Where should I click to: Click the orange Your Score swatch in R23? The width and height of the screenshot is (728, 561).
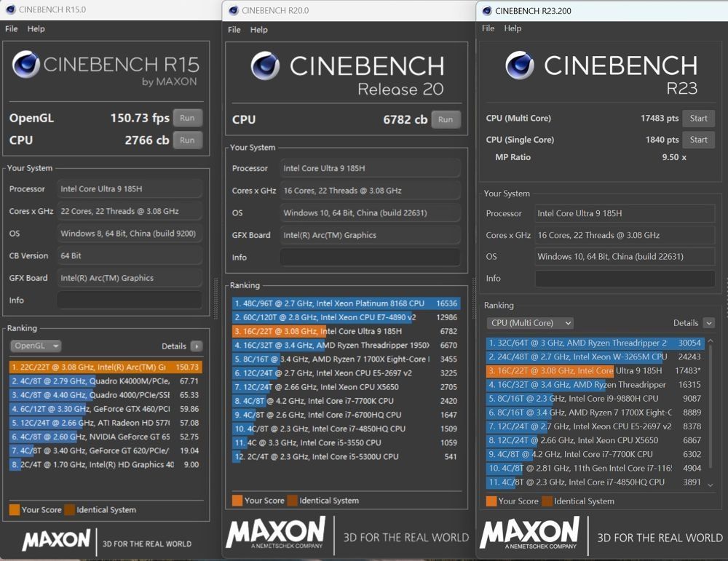pyautogui.click(x=491, y=501)
